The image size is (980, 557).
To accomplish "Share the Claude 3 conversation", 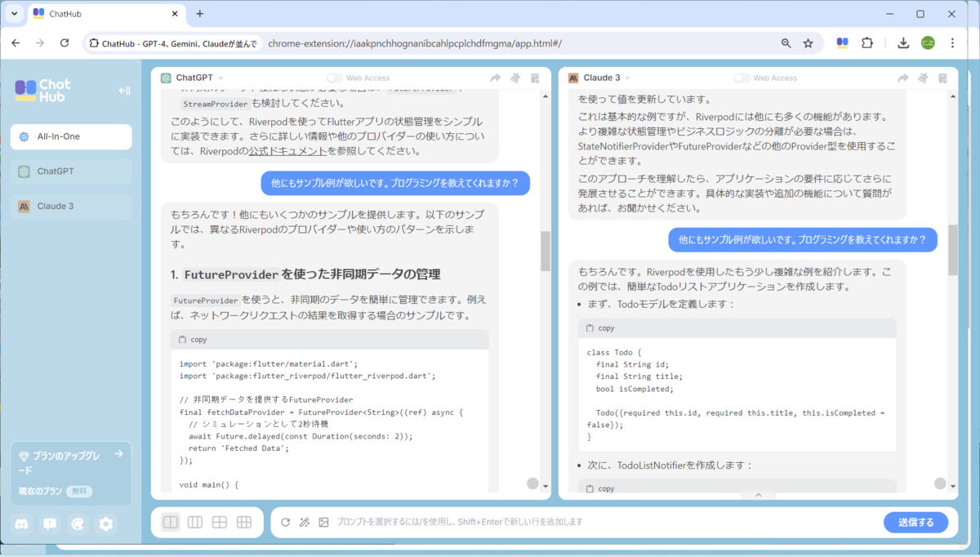I will pyautogui.click(x=902, y=78).
